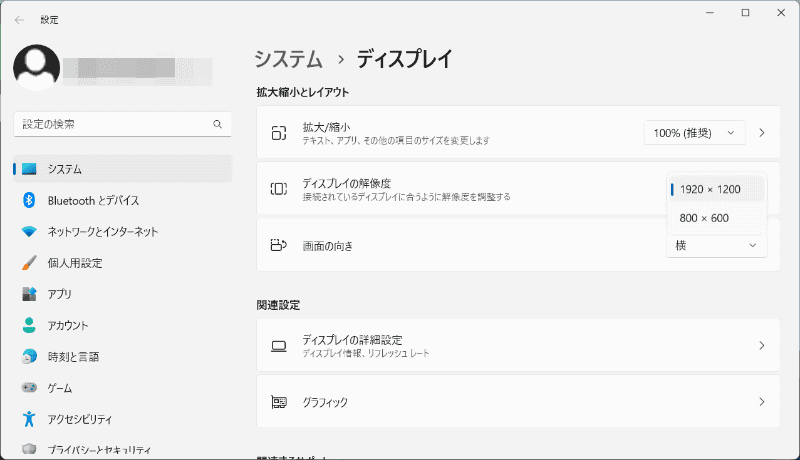Minimize the settings window
This screenshot has width=800, height=460.
[710, 13]
